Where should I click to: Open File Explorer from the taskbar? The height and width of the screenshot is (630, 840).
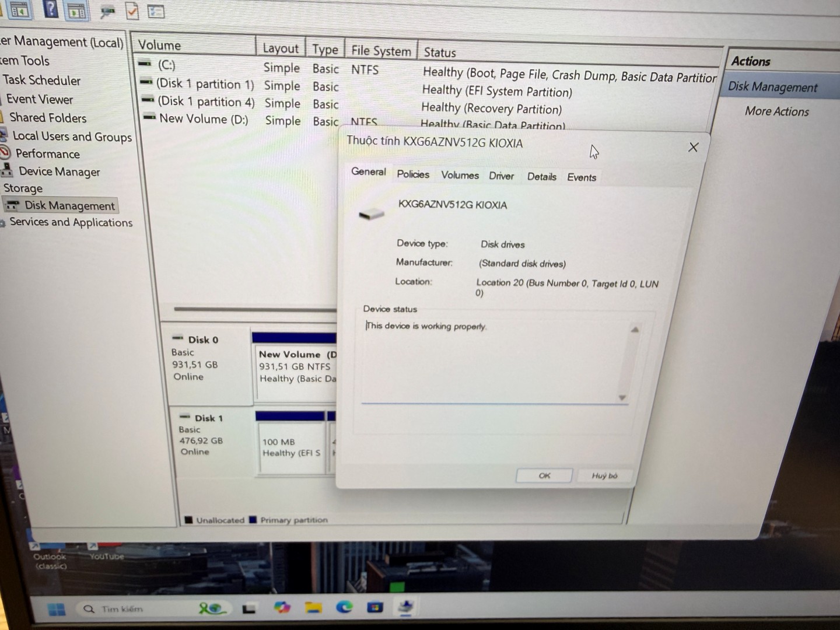pos(313,608)
